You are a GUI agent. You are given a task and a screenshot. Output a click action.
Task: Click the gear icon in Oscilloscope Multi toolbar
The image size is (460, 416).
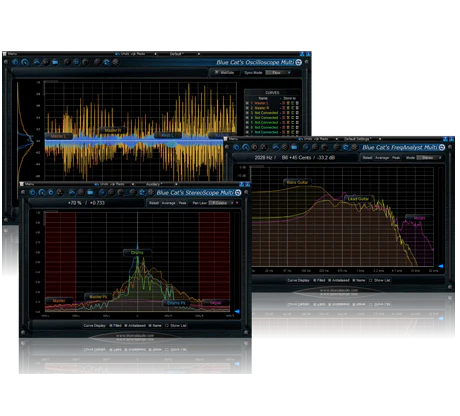pos(115,62)
